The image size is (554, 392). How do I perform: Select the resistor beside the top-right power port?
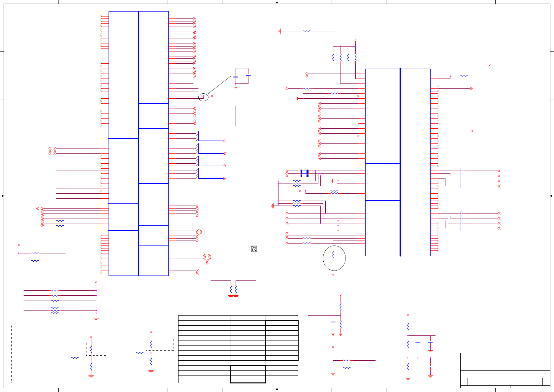click(x=464, y=76)
